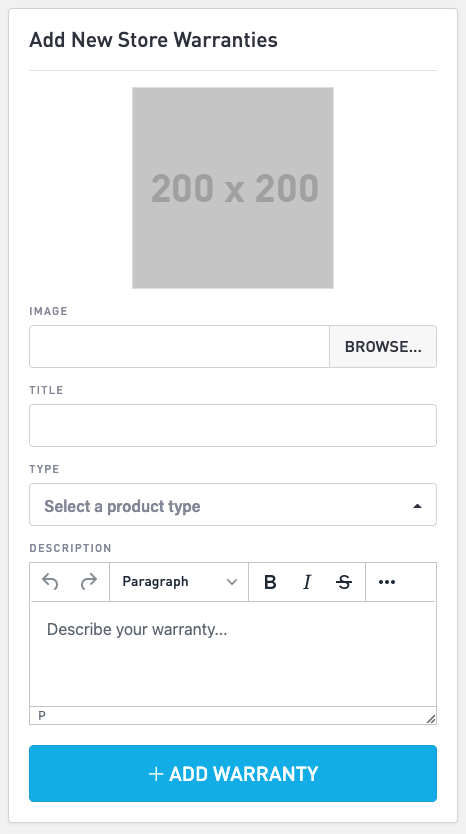Viewport: 466px width, 834px height.
Task: Click the caret arrow of Type selector
Action: 418,506
